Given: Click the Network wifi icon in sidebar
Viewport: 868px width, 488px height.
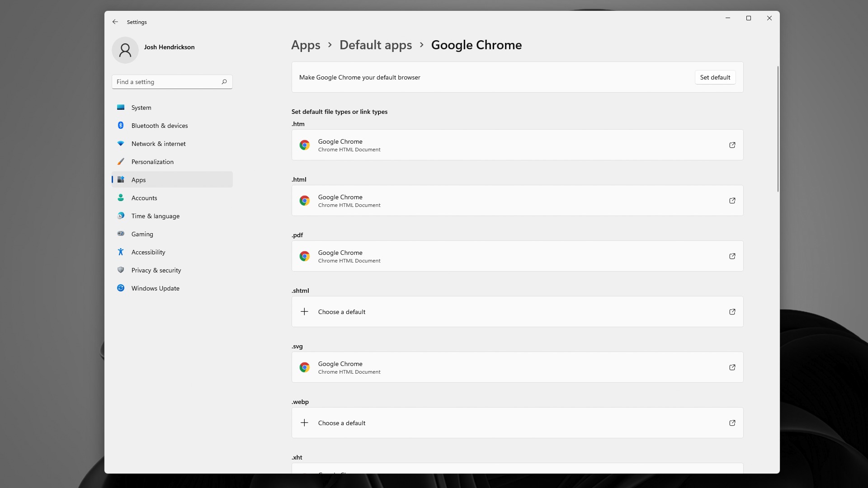Looking at the screenshot, I should coord(121,144).
